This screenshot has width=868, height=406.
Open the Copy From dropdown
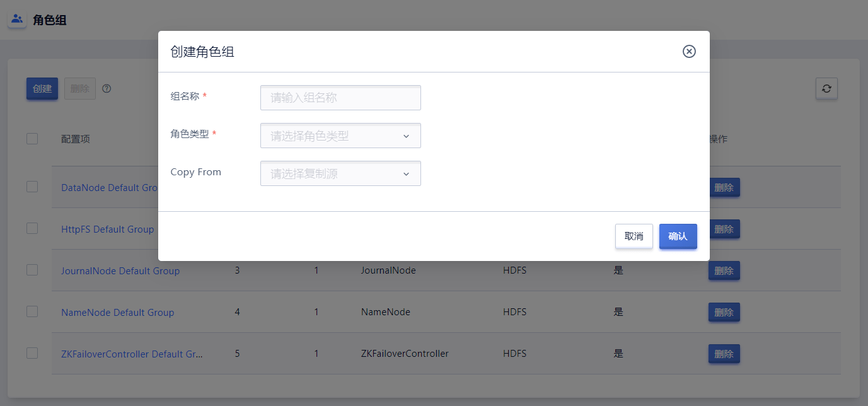(x=340, y=173)
